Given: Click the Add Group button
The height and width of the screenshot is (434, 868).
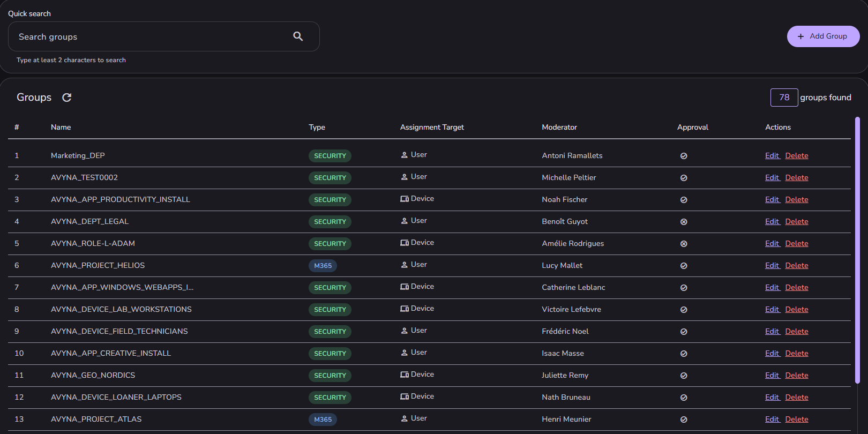Looking at the screenshot, I should coord(823,36).
